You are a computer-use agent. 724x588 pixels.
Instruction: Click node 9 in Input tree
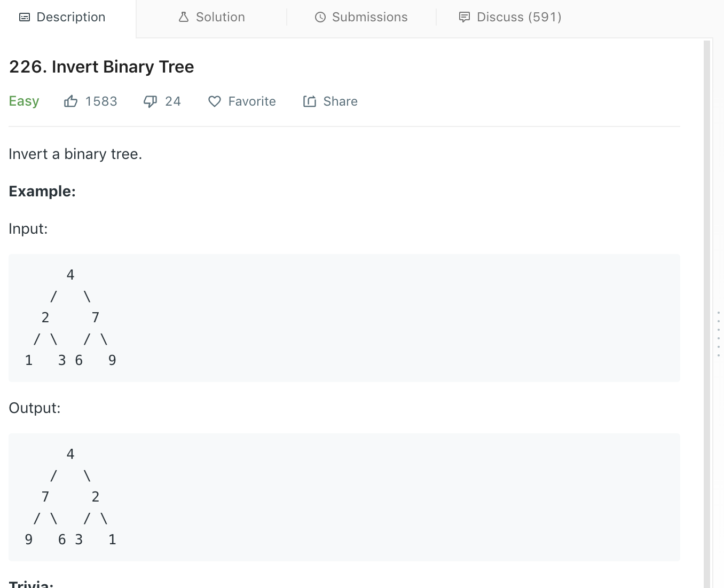(112, 360)
